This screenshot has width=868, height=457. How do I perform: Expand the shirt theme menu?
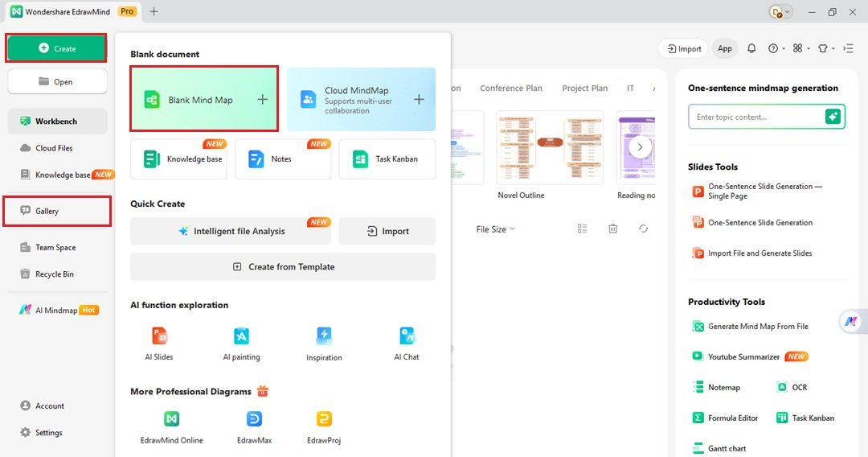[x=825, y=49]
